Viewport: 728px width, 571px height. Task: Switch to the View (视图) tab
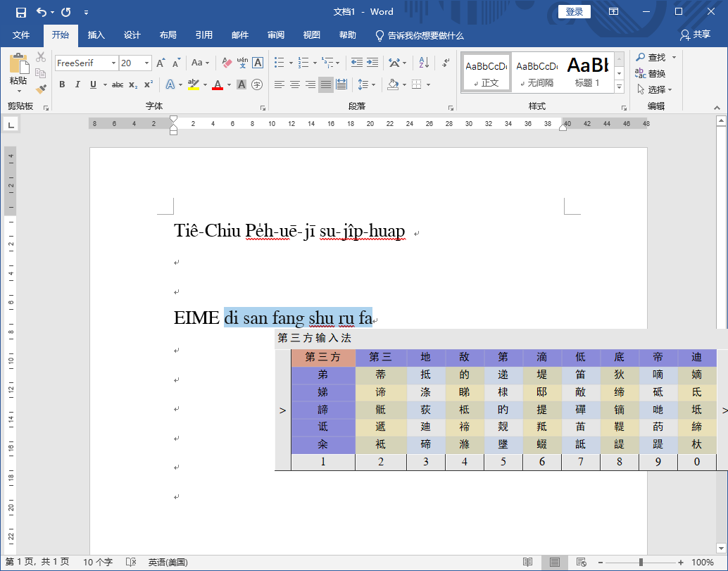click(x=311, y=35)
